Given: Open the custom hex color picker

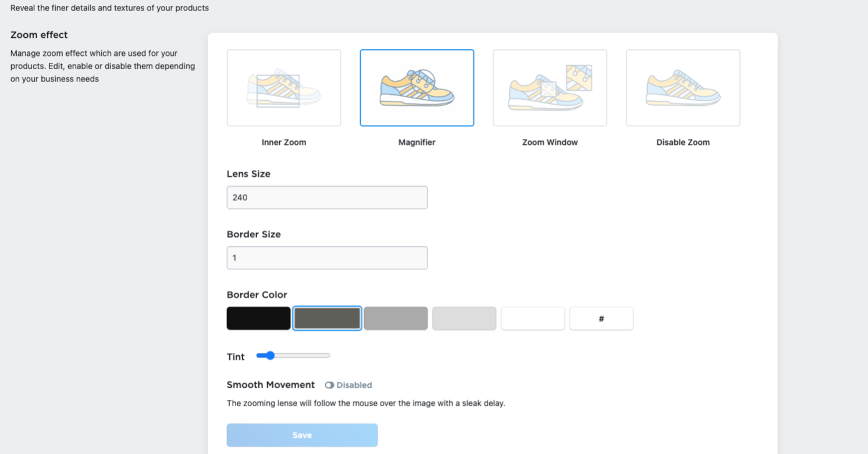Looking at the screenshot, I should (x=601, y=318).
